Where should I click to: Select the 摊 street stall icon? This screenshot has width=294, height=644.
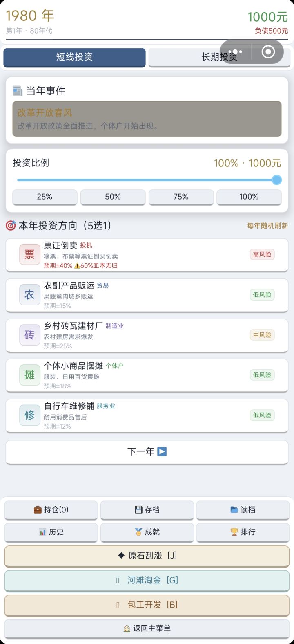click(x=29, y=375)
